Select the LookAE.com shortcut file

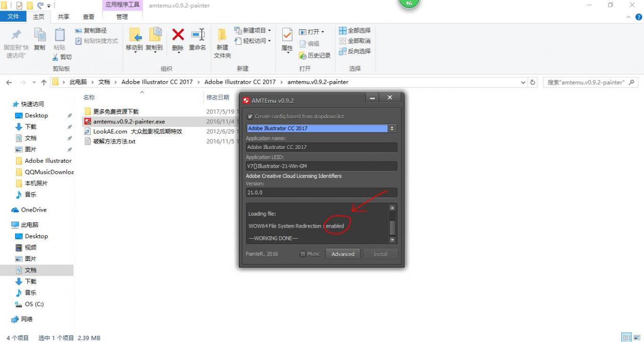point(137,131)
